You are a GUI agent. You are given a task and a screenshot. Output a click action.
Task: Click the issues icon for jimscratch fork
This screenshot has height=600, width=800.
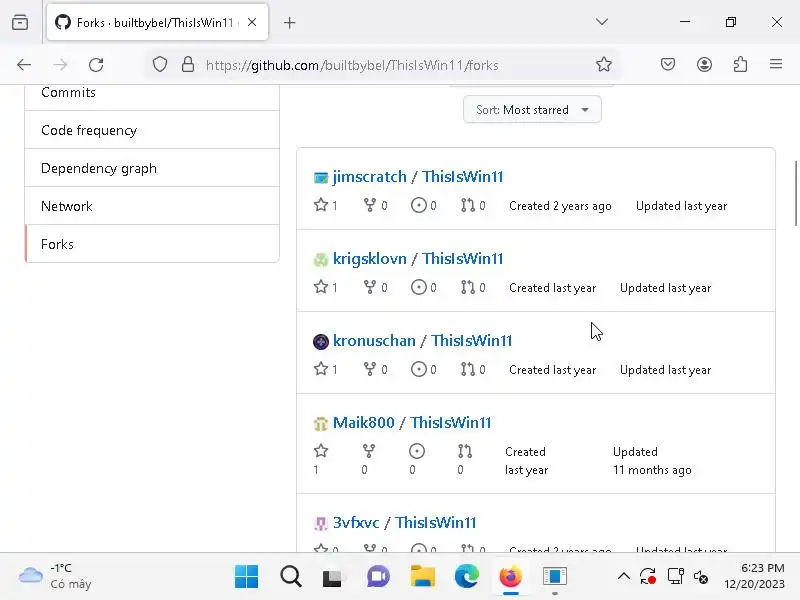tap(418, 205)
